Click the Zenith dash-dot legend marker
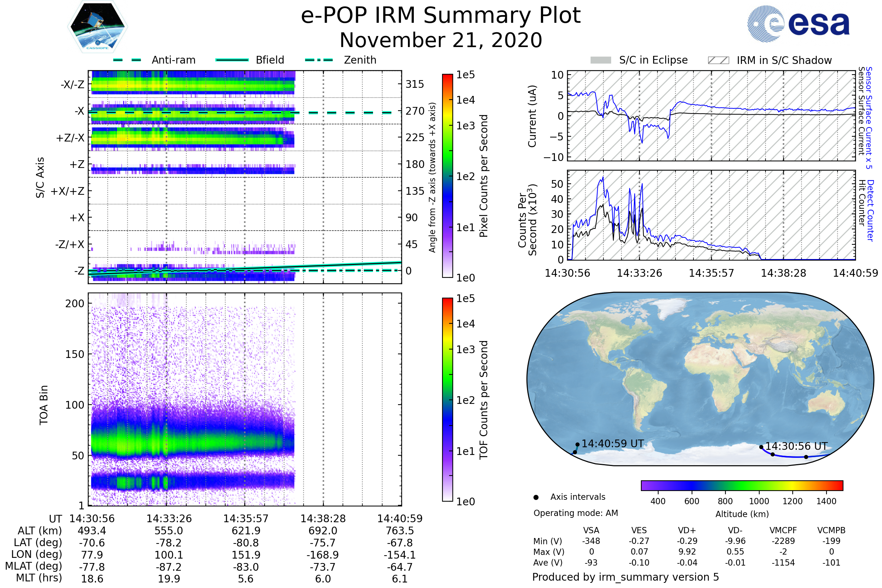 tap(319, 60)
